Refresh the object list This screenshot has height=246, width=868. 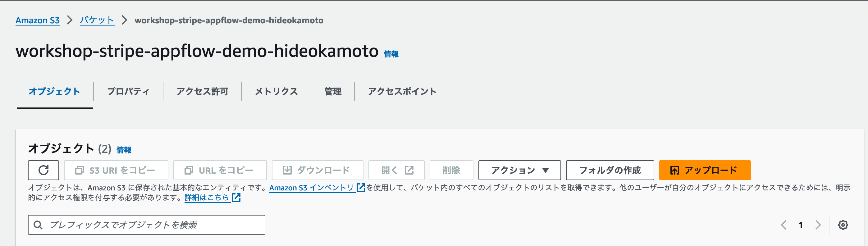(x=44, y=170)
